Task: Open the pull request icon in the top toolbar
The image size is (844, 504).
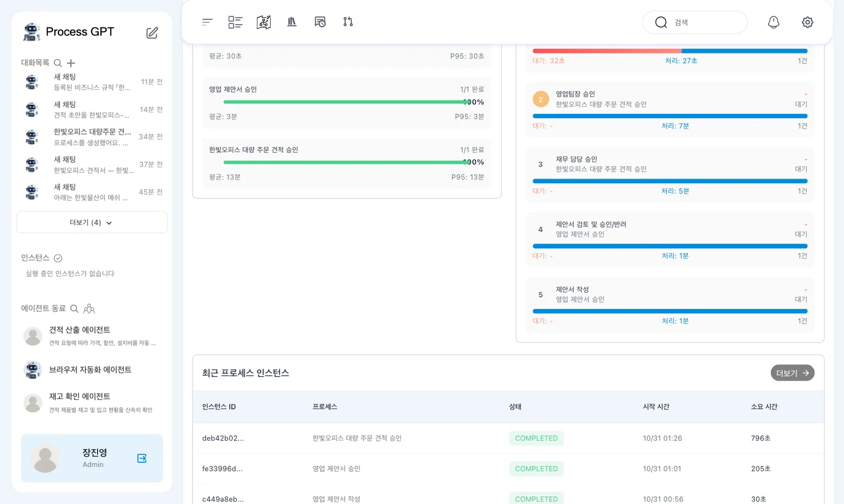Action: point(348,22)
